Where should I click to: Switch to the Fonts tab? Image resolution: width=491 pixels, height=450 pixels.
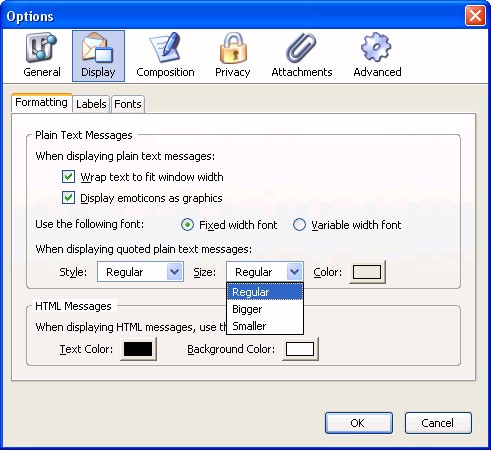coord(128,104)
